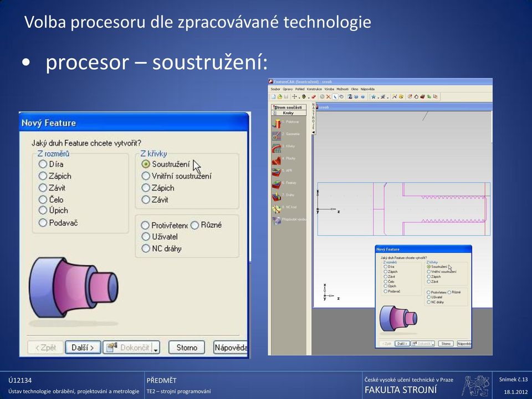The height and width of the screenshot is (399, 532).
Task: Open the Výroba menu in FeatureCAM
Action: 329,89
